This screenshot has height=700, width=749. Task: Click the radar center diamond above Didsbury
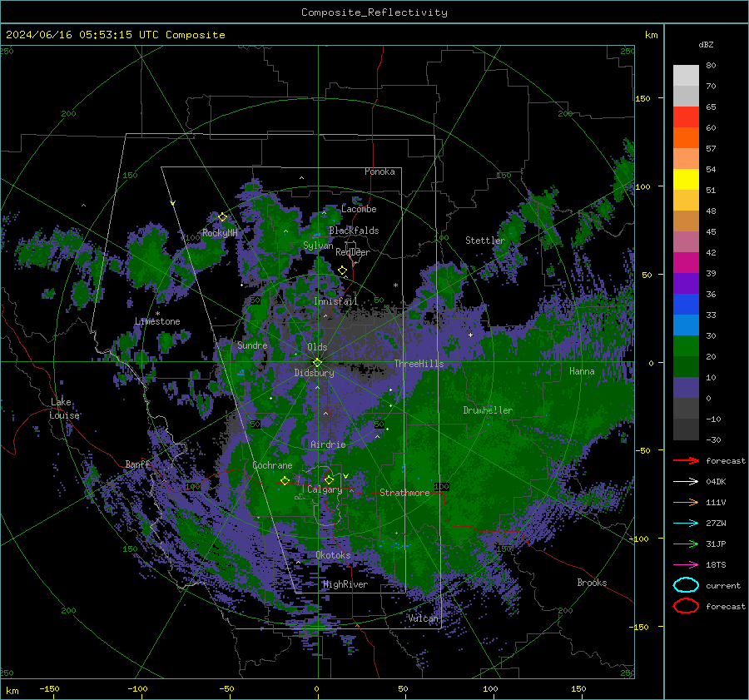pos(317,362)
